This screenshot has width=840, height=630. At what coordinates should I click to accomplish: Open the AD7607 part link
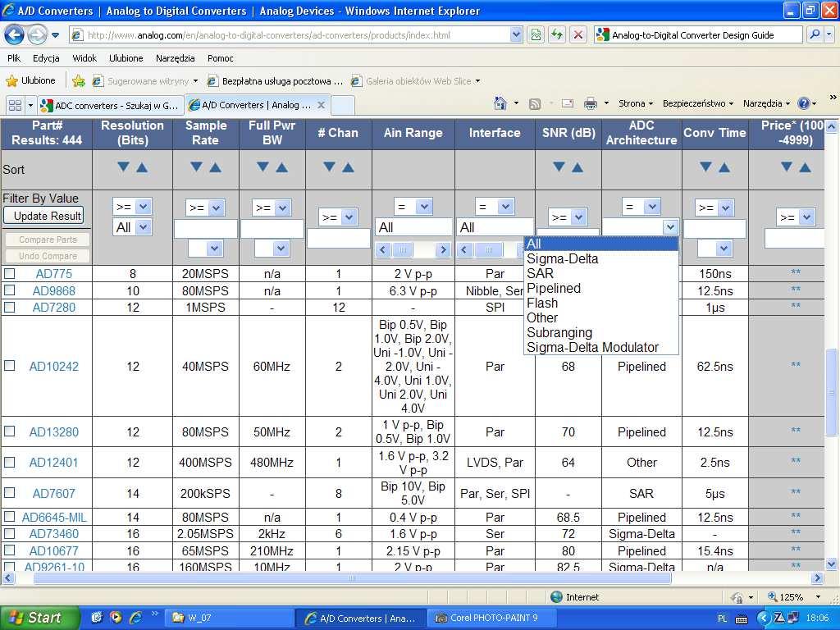pos(53,493)
